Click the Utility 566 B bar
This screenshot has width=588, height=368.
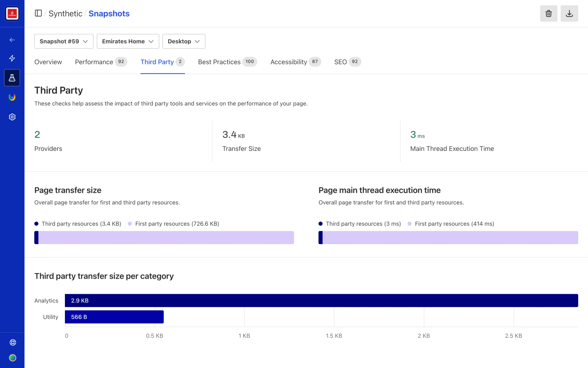click(114, 317)
